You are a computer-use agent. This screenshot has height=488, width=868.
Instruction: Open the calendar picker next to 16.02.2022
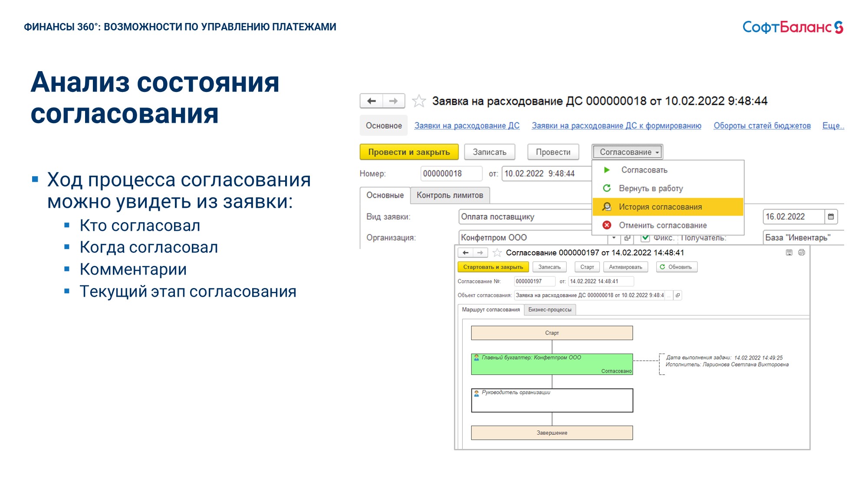(831, 216)
